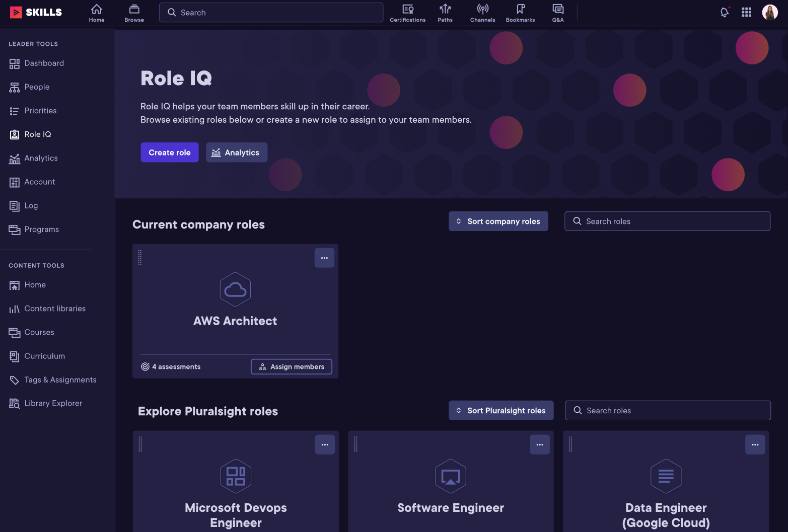Click AWS Architect card drag handle
The image size is (788, 532).
pyautogui.click(x=140, y=257)
